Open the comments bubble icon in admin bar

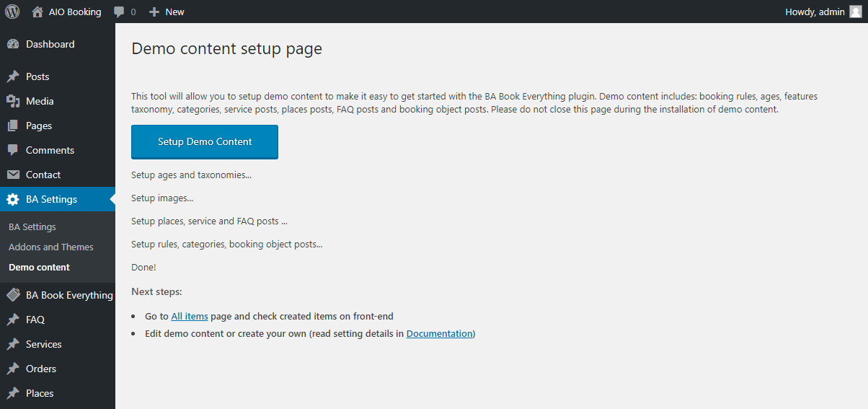[120, 12]
